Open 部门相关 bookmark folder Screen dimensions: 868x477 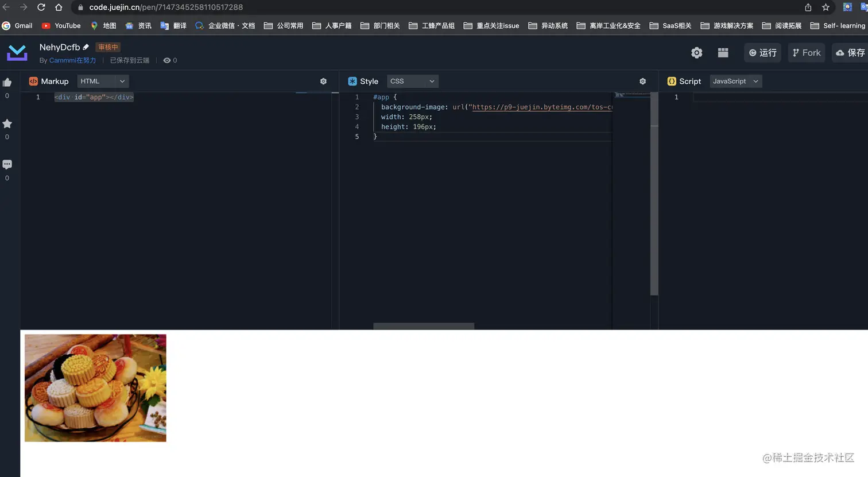click(x=380, y=26)
